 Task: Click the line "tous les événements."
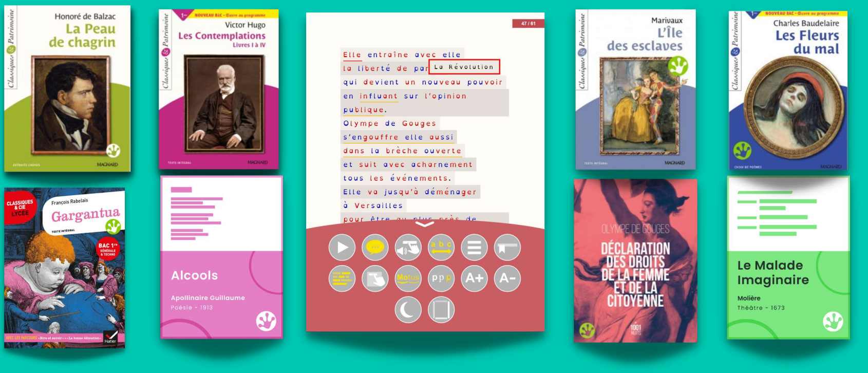[x=397, y=178]
